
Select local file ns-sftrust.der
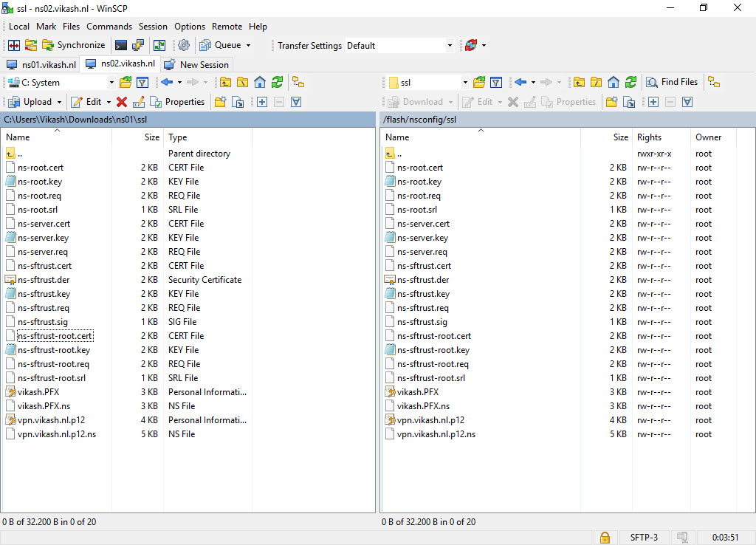[44, 280]
